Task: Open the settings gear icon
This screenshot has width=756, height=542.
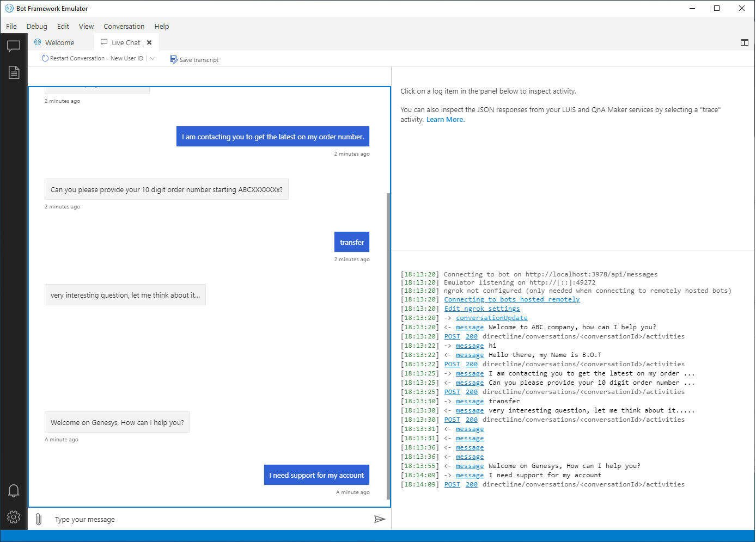Action: coord(14,517)
